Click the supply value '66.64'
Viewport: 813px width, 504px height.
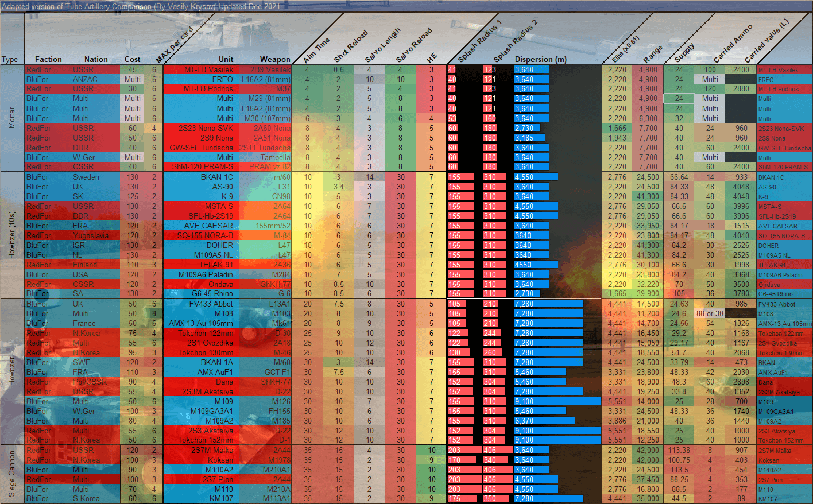(x=679, y=177)
